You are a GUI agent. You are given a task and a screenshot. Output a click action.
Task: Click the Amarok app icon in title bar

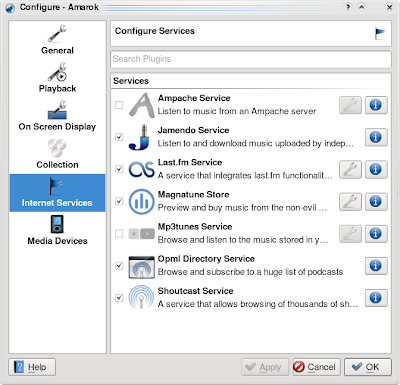click(x=10, y=7)
